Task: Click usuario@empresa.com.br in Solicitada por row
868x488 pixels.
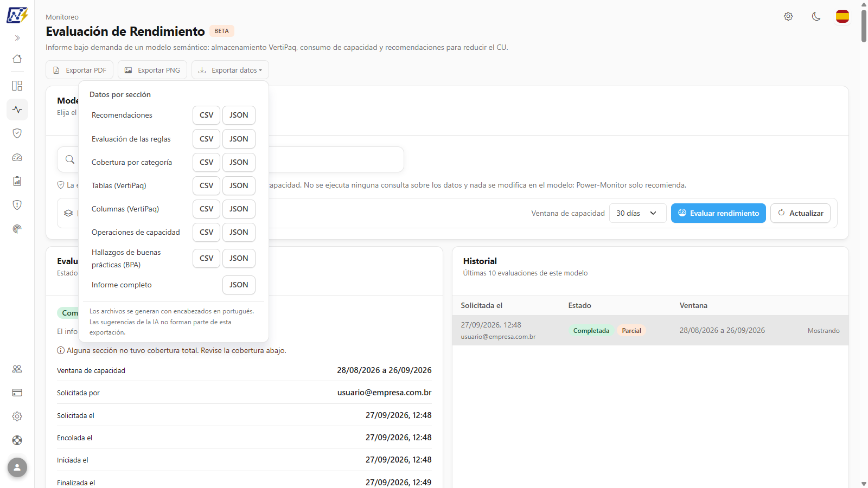Action: (385, 393)
